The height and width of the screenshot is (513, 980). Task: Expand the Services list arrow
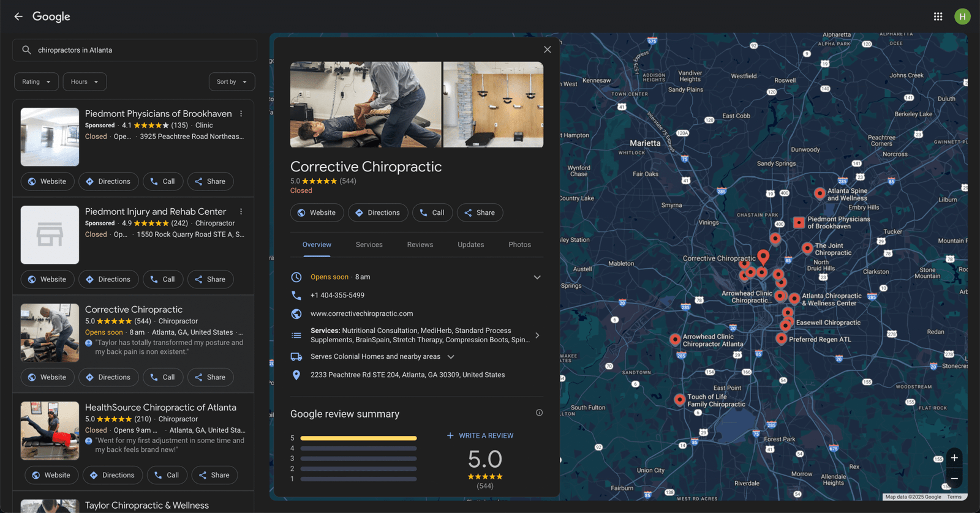point(537,335)
